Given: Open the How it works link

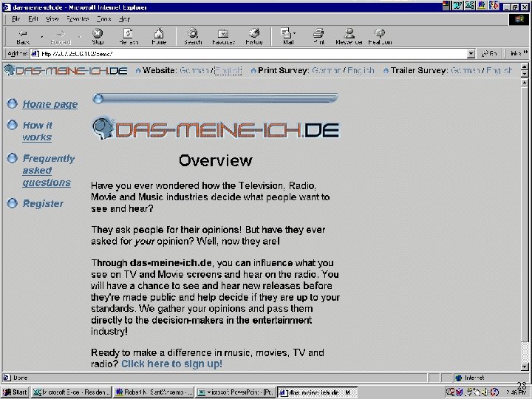Looking at the screenshot, I should pyautogui.click(x=38, y=131).
